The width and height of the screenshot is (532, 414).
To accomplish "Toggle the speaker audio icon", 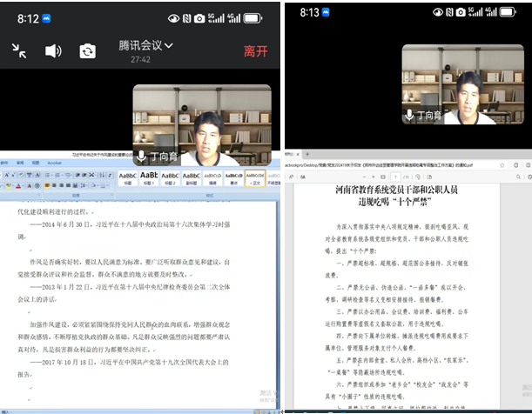I will [x=53, y=50].
